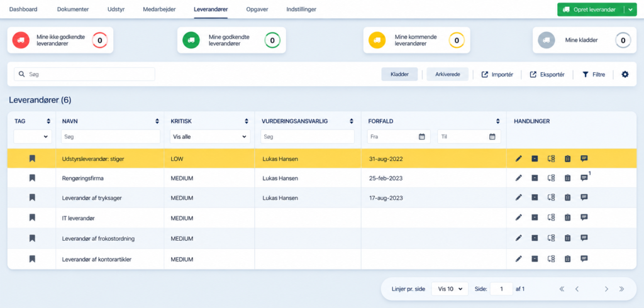Viewport: 644px width, 308px height.
Task: Open comments for Udstyrsleverandør: stiger
Action: pos(584,158)
